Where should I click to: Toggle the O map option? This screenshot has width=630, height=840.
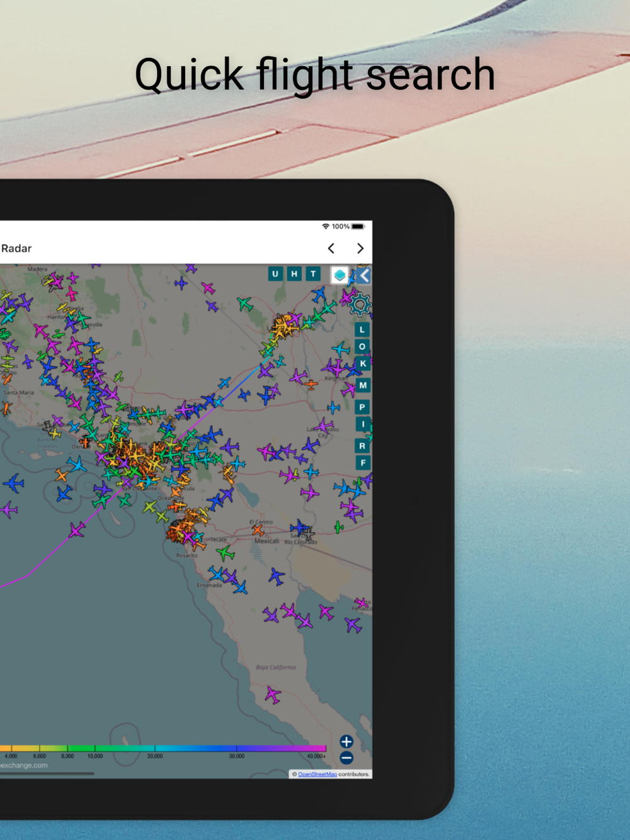click(362, 346)
